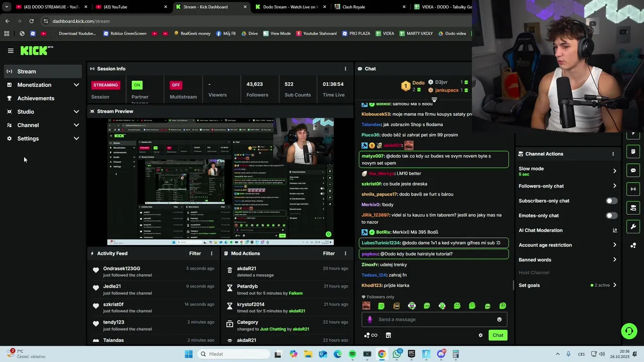Screen dimensions: 644x362
Task: Open AI Chat Moderation external link icon
Action: (x=614, y=230)
